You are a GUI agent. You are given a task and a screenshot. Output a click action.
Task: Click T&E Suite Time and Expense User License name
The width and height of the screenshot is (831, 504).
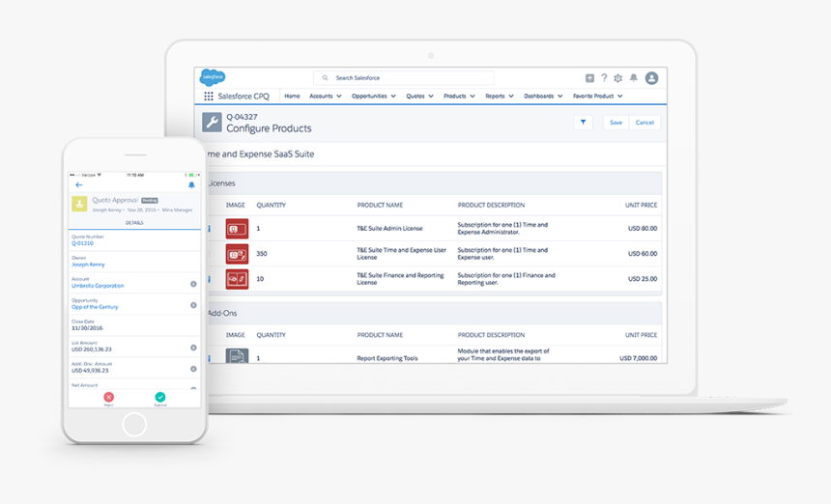click(x=401, y=254)
